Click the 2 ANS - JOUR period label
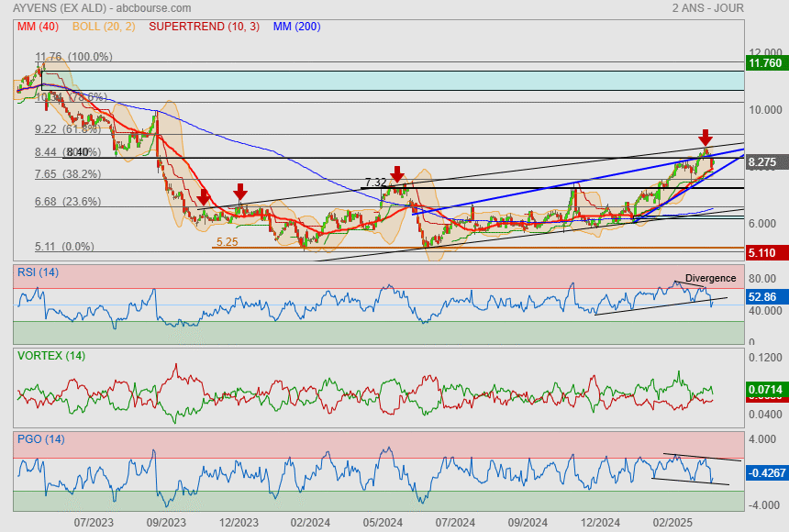Image resolution: width=789 pixels, height=532 pixels. click(706, 8)
